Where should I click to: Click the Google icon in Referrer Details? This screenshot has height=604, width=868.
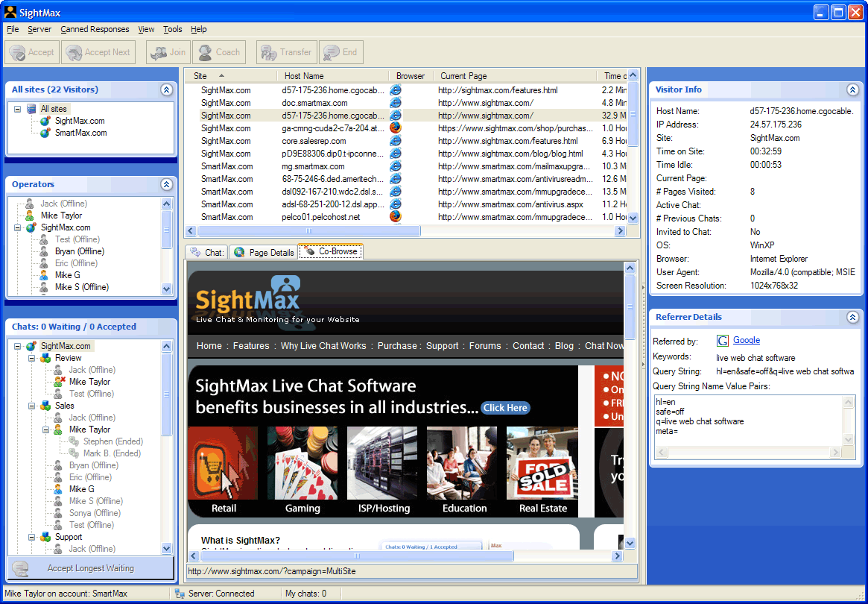tap(722, 341)
